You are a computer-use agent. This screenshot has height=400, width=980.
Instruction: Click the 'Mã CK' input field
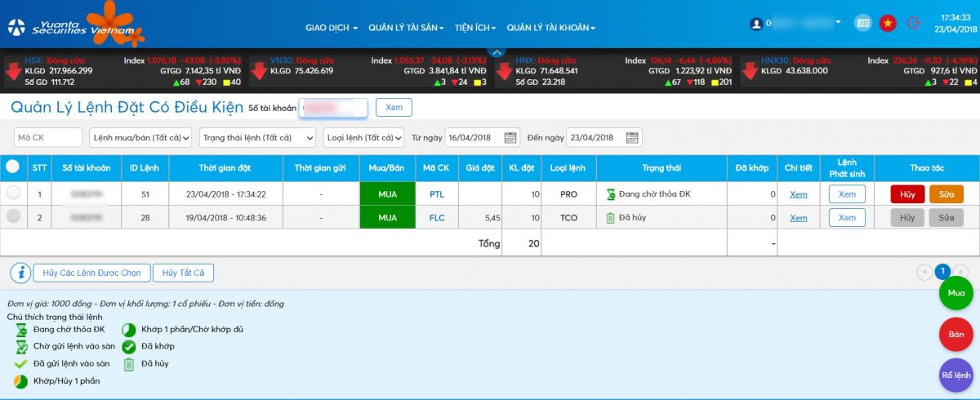coord(48,138)
